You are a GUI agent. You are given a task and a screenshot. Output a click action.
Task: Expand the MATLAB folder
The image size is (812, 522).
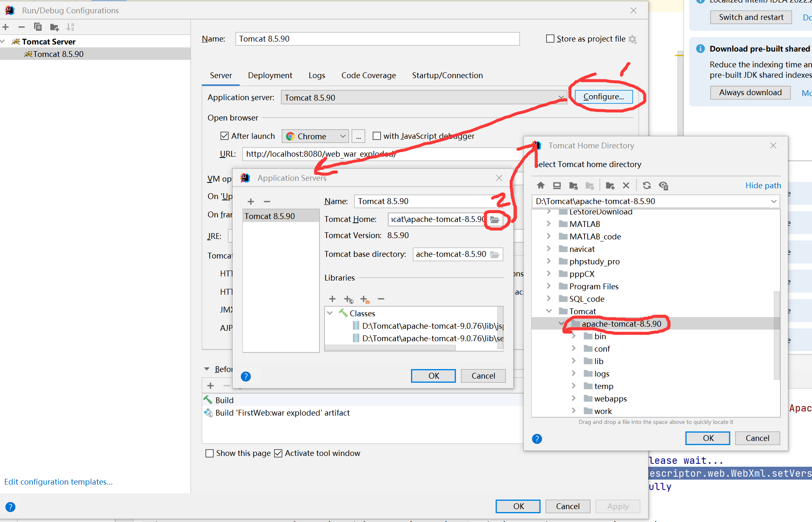pos(549,224)
